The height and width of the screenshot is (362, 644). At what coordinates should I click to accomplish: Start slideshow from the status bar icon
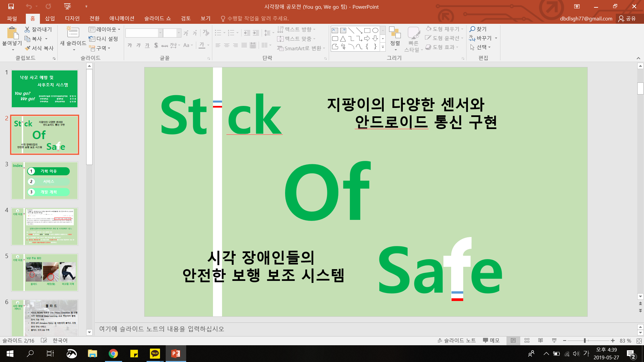pyautogui.click(x=554, y=341)
